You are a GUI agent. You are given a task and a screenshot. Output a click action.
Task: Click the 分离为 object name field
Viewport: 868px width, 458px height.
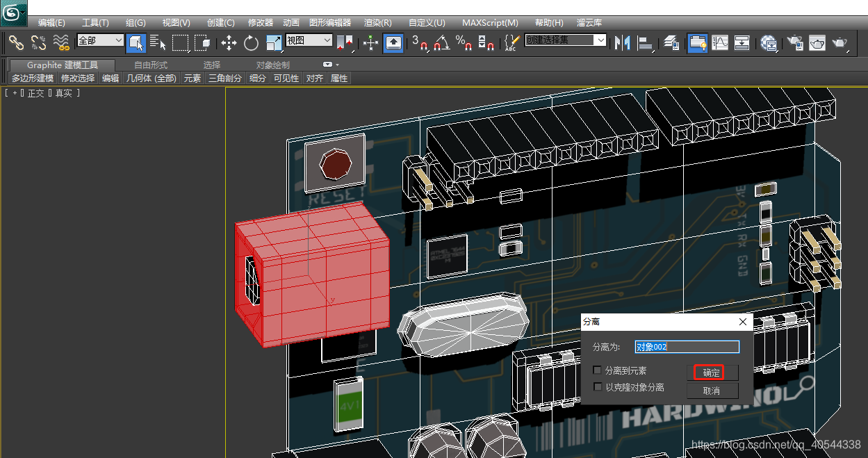[x=687, y=347]
